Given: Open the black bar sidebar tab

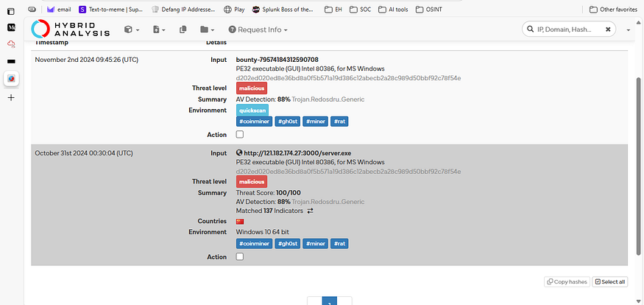Looking at the screenshot, I should coord(11,61).
